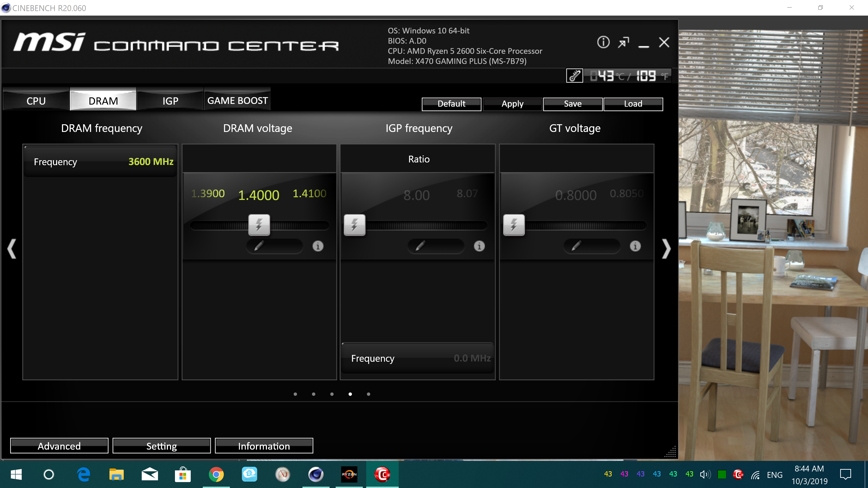Go to next page with right chevron
The image size is (868, 488).
[666, 249]
